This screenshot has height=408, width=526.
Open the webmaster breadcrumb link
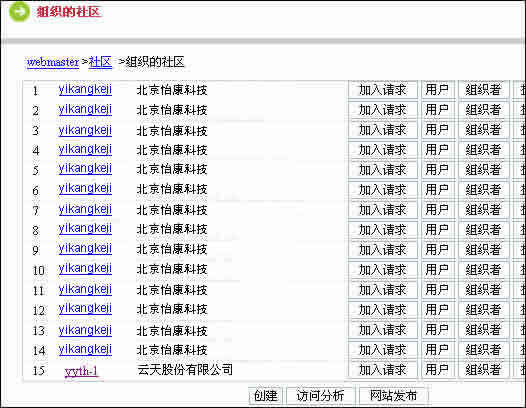pos(53,62)
